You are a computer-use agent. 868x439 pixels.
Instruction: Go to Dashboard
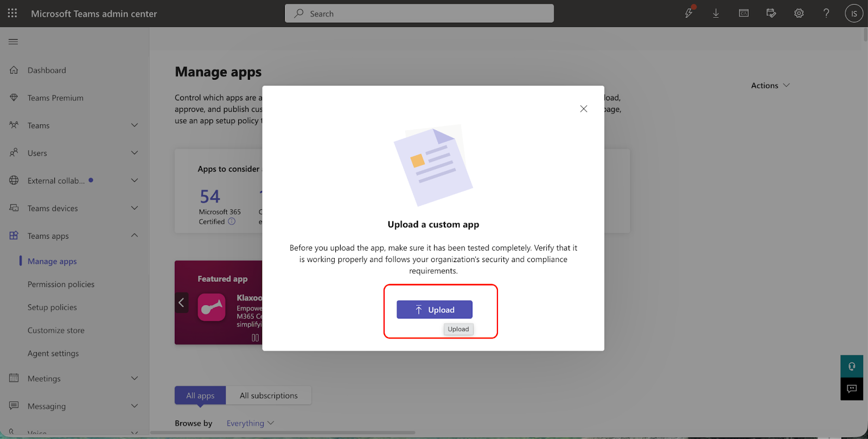[x=47, y=70]
